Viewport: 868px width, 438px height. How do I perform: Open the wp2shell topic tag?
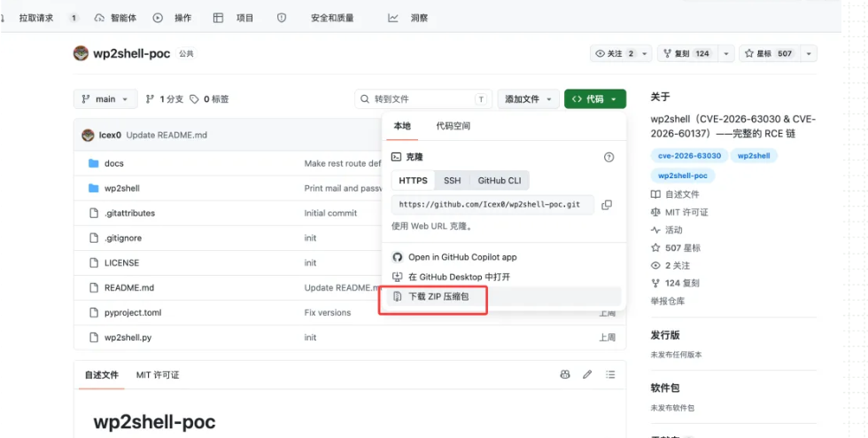[x=754, y=156]
